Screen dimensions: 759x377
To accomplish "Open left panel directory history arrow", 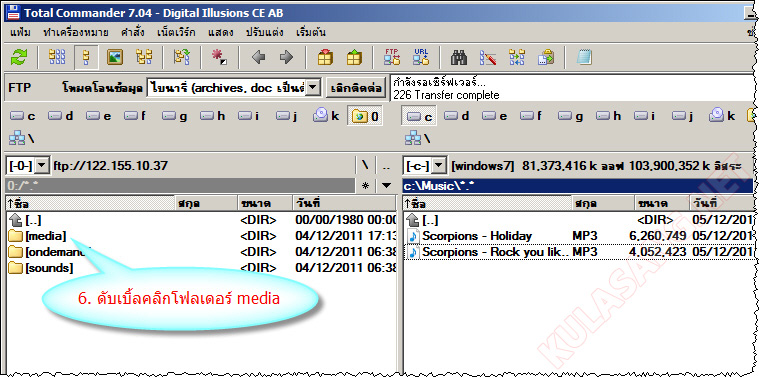I will click(x=386, y=185).
